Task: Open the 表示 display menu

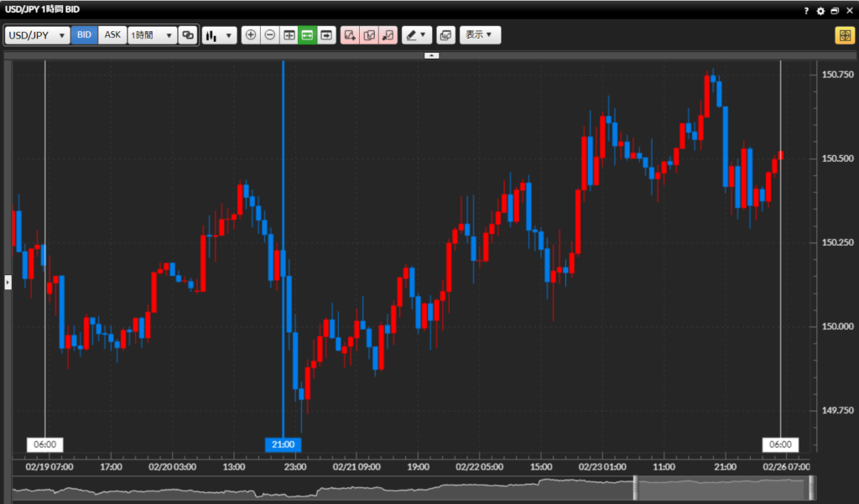Action: tap(480, 35)
